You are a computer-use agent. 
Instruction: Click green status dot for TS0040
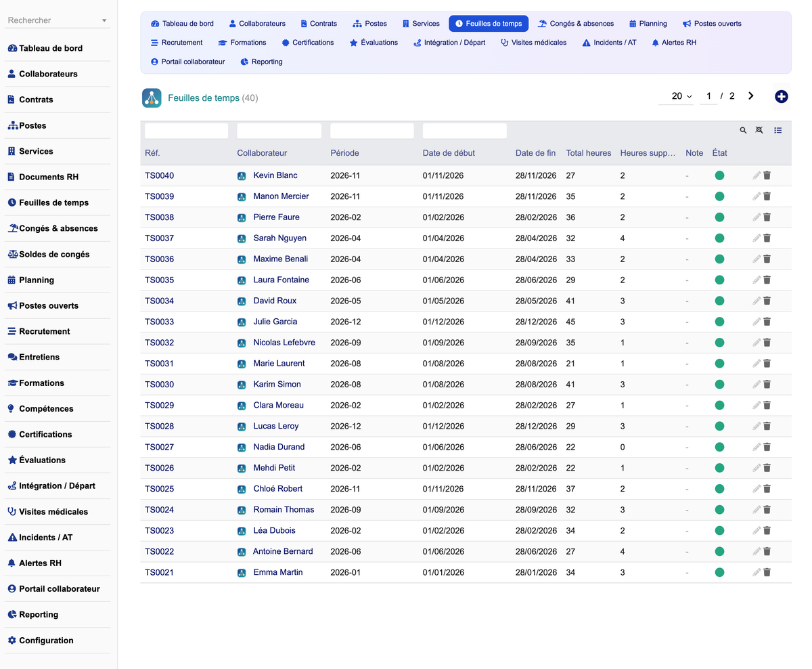[719, 175]
